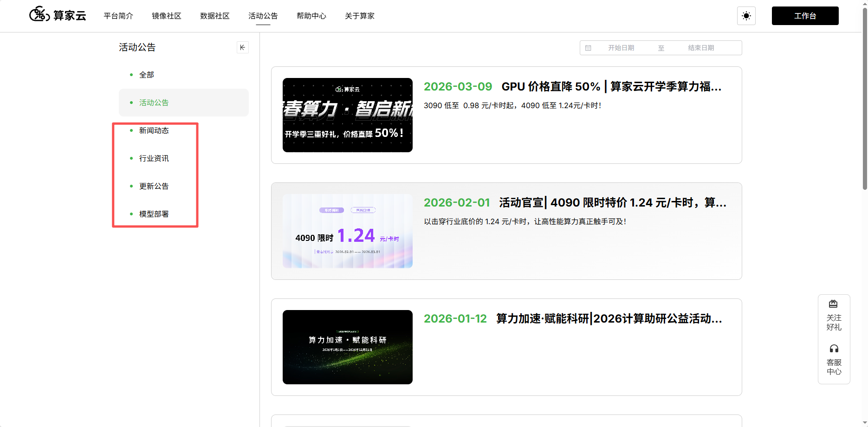Image resolution: width=868 pixels, height=427 pixels.
Task: Select 全部 category in sidebar
Action: click(184, 75)
